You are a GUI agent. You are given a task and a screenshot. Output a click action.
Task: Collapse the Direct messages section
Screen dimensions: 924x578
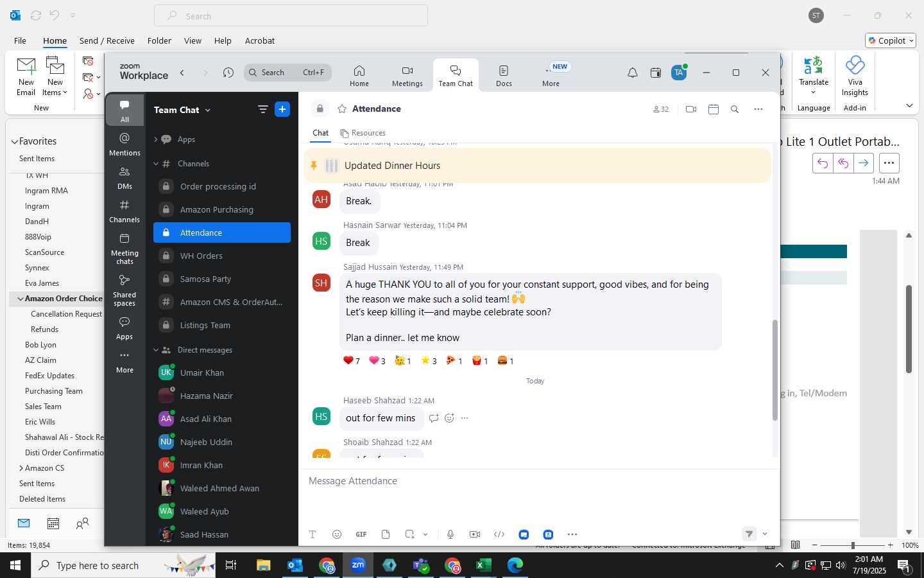pyautogui.click(x=155, y=350)
